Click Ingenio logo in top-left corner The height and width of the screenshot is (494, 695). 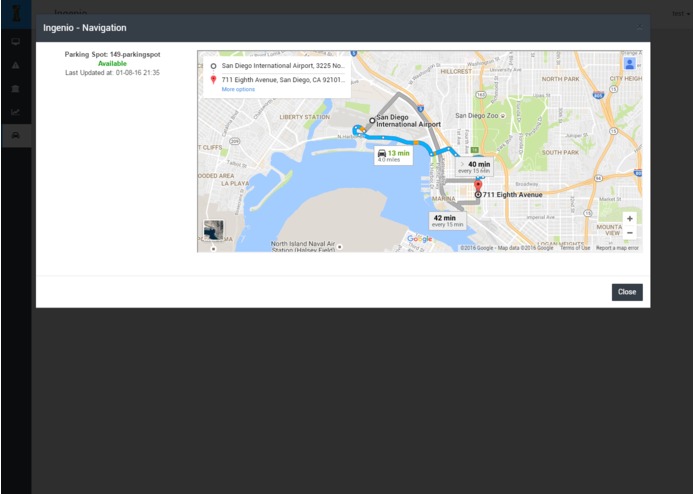pos(16,13)
